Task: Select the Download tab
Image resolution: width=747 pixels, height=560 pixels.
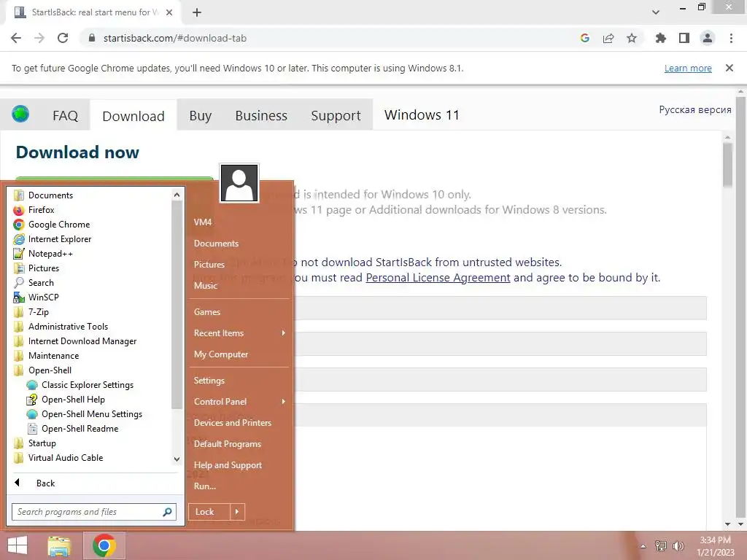Action: point(133,116)
